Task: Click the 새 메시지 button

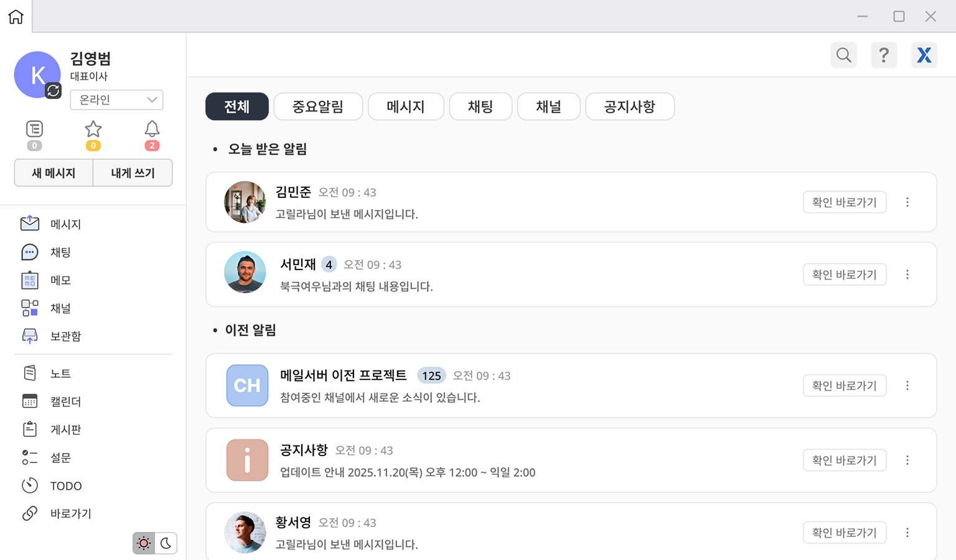Action: tap(53, 172)
